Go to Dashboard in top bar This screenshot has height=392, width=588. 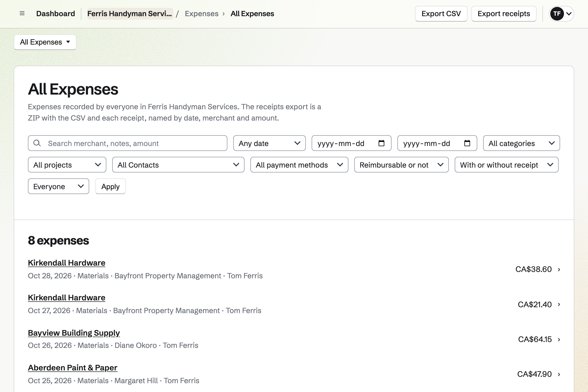(56, 13)
